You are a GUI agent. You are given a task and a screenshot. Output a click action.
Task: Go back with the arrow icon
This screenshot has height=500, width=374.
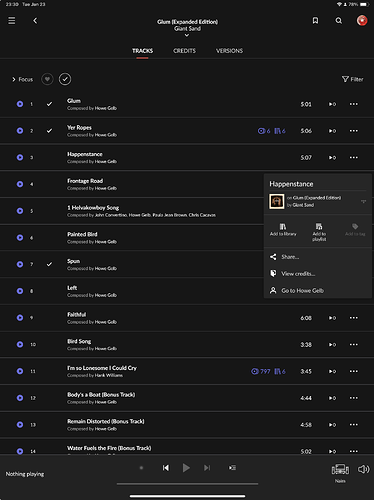coord(35,21)
